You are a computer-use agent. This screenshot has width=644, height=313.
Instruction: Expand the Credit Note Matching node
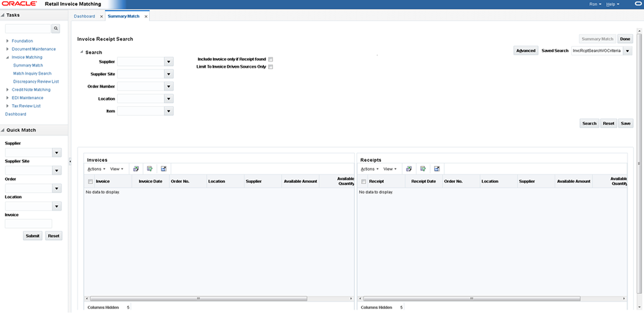click(7, 90)
